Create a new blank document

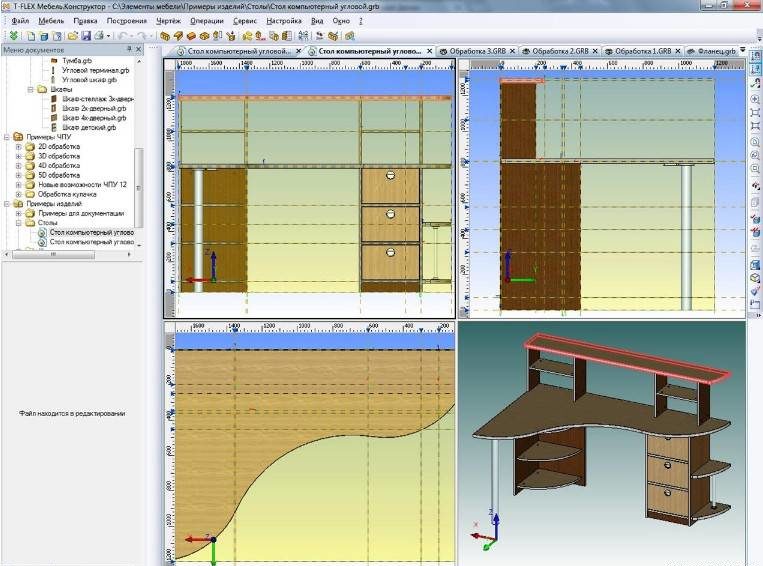pyautogui.click(x=31, y=36)
